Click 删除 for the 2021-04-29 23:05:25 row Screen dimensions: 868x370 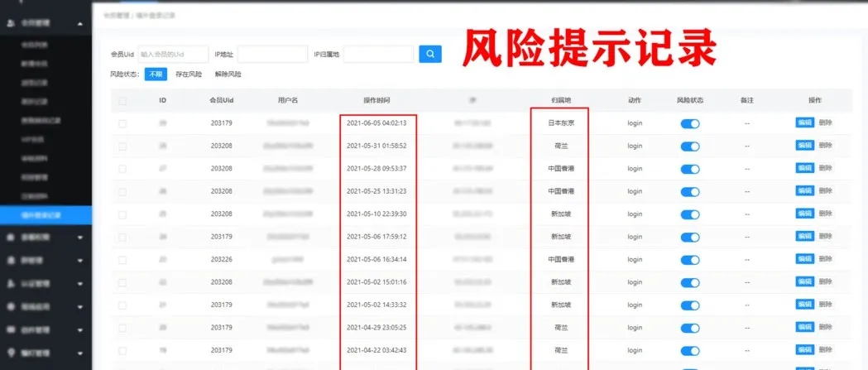(825, 327)
